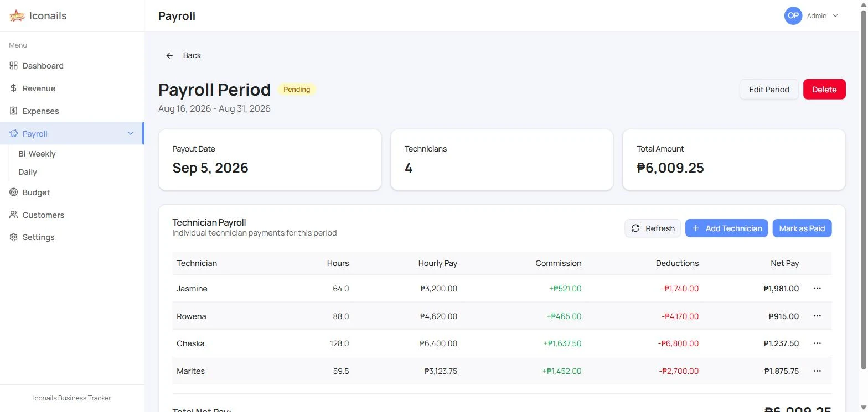The image size is (868, 412).
Task: Open the three-dot menu for Cheska
Action: pos(817,343)
